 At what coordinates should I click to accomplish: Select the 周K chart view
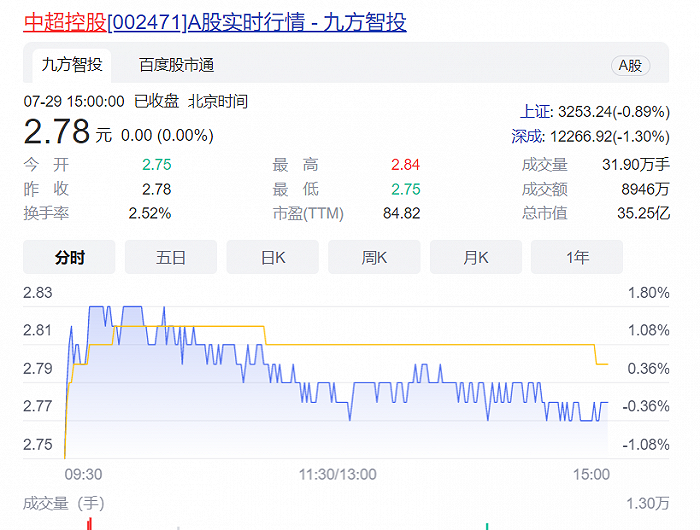(374, 257)
